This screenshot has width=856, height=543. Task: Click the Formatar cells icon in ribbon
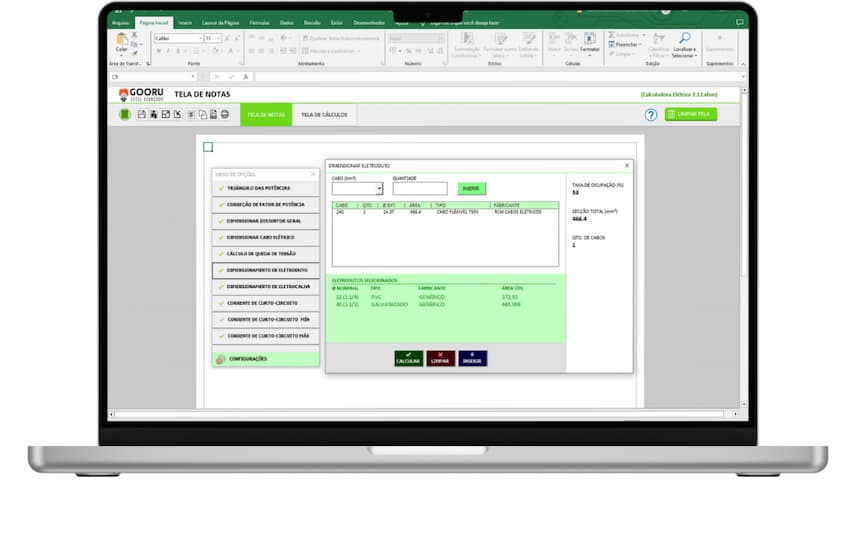590,38
